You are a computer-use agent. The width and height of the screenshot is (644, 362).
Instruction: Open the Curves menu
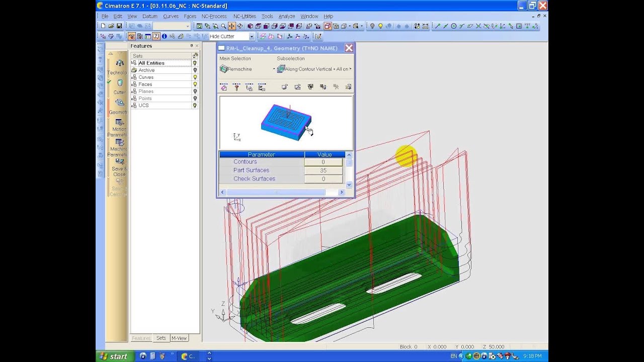point(171,16)
